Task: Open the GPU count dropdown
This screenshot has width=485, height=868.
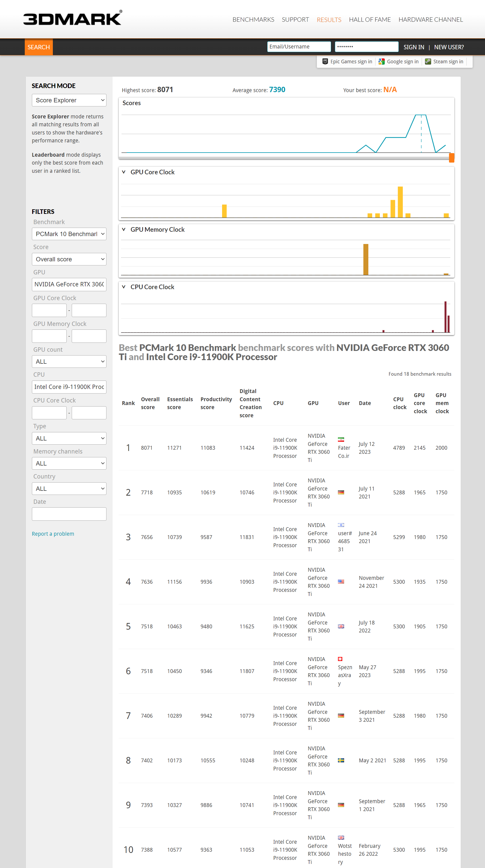Action: tap(69, 362)
